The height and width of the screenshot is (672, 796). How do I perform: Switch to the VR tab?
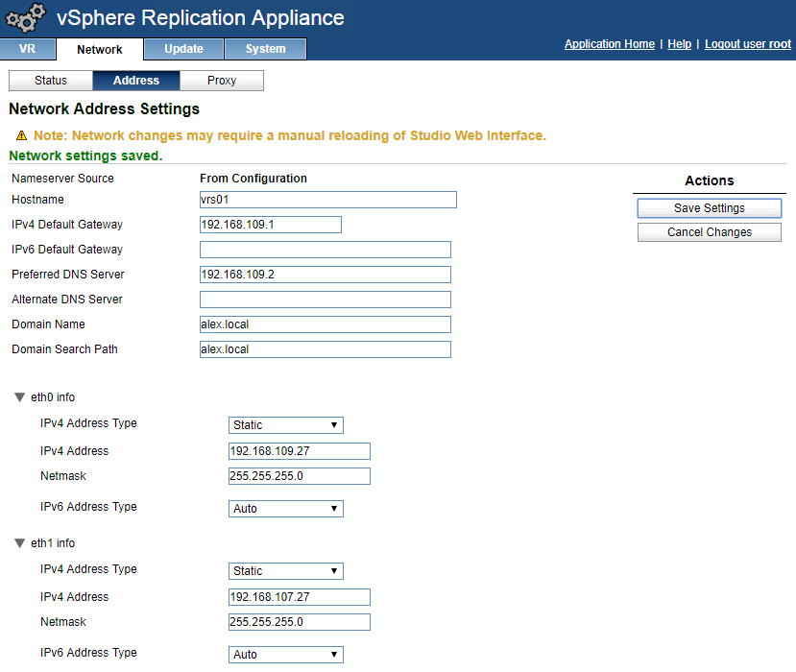[27, 49]
